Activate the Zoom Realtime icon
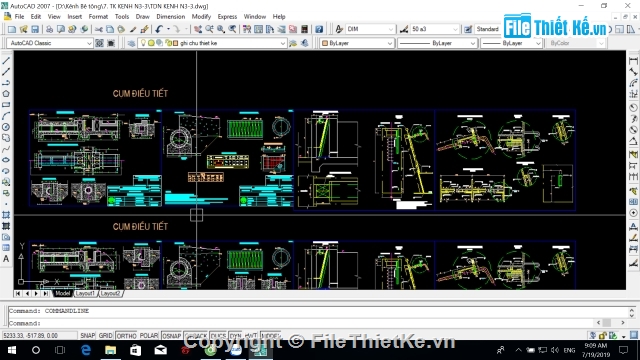640x360 pixels. 209,29
